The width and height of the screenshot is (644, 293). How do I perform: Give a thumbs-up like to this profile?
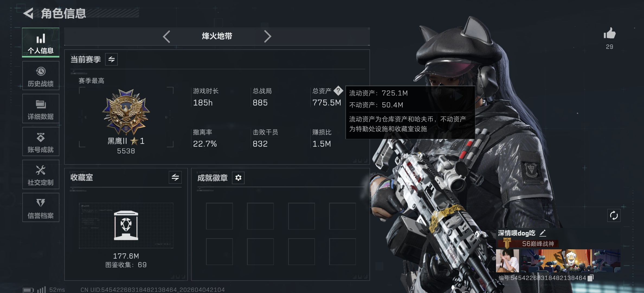pyautogui.click(x=610, y=34)
